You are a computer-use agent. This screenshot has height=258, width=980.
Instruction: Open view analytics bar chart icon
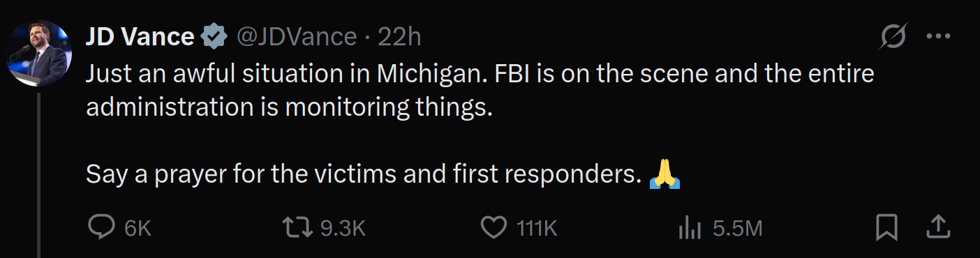tap(690, 227)
